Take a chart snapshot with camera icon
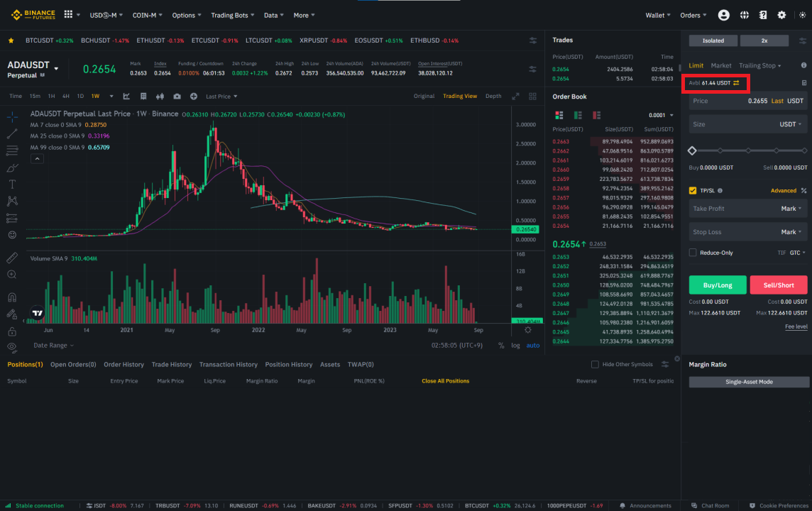Viewport: 812px width, 511px height. pos(177,97)
